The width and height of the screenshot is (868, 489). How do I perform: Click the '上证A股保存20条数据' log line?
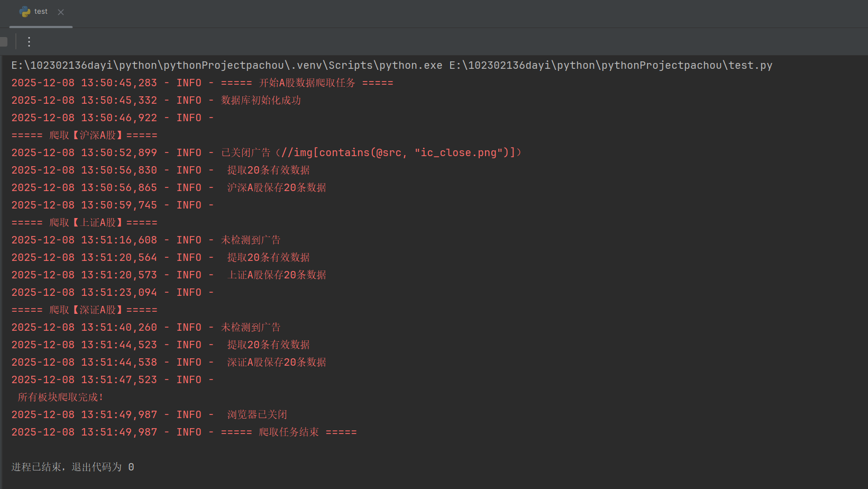click(169, 275)
